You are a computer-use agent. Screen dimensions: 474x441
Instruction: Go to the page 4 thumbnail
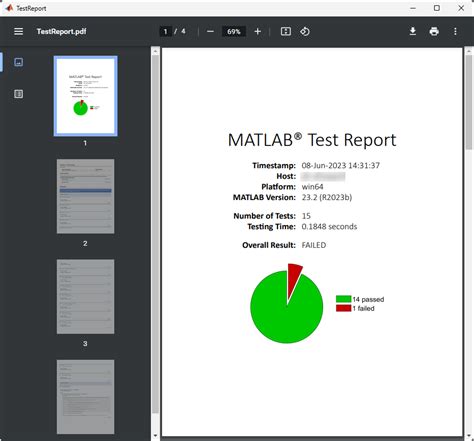(x=85, y=397)
